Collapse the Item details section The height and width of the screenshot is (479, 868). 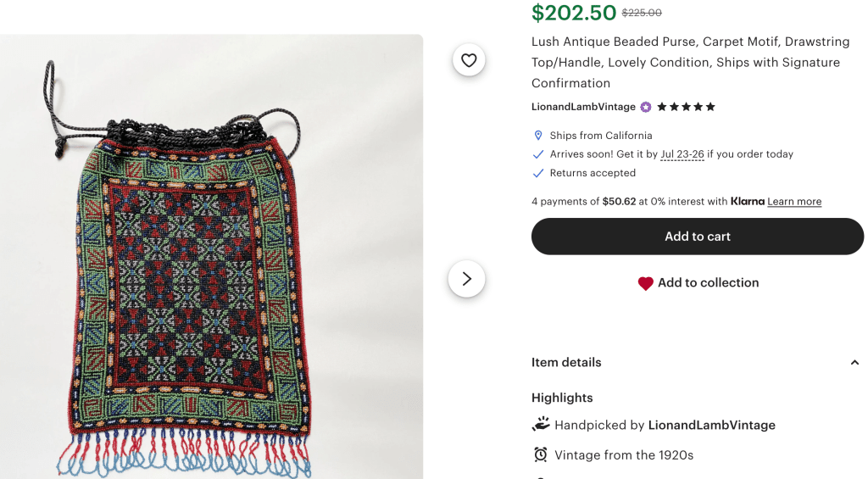tap(854, 363)
